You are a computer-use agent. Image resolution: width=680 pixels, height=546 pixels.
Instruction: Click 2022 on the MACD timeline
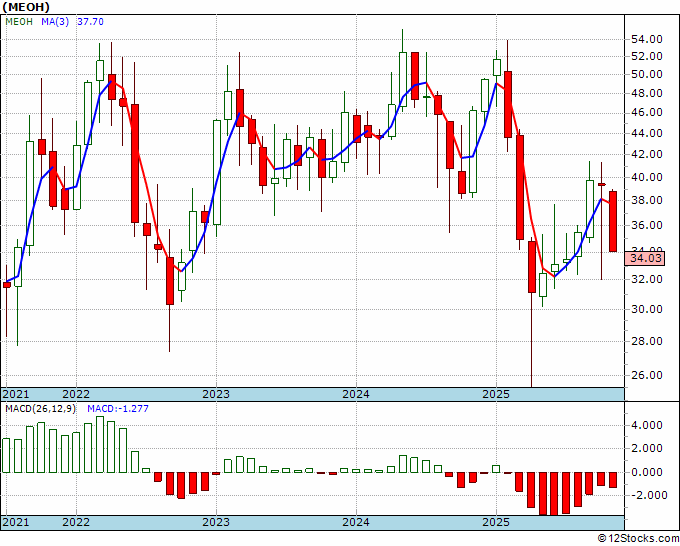(76, 522)
